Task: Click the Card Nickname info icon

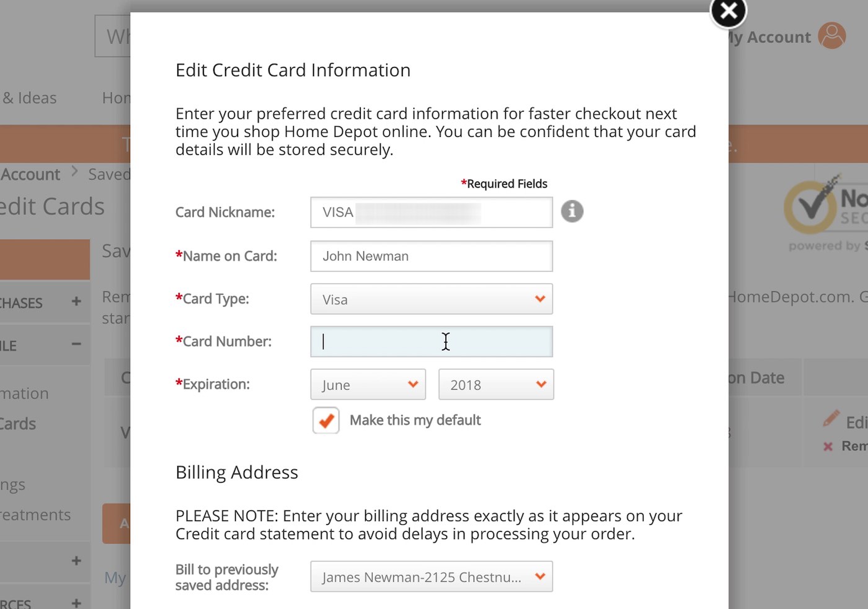Action: pos(572,211)
